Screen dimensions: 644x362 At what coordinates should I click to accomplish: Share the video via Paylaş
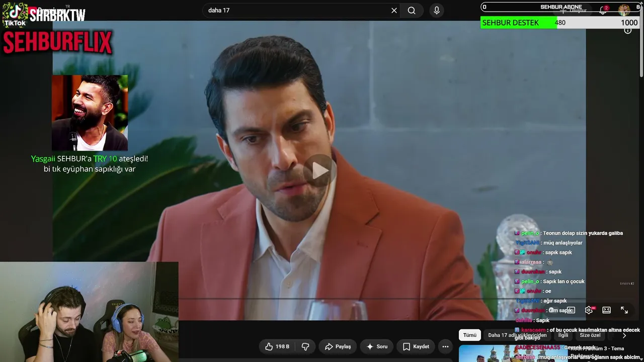point(338,346)
